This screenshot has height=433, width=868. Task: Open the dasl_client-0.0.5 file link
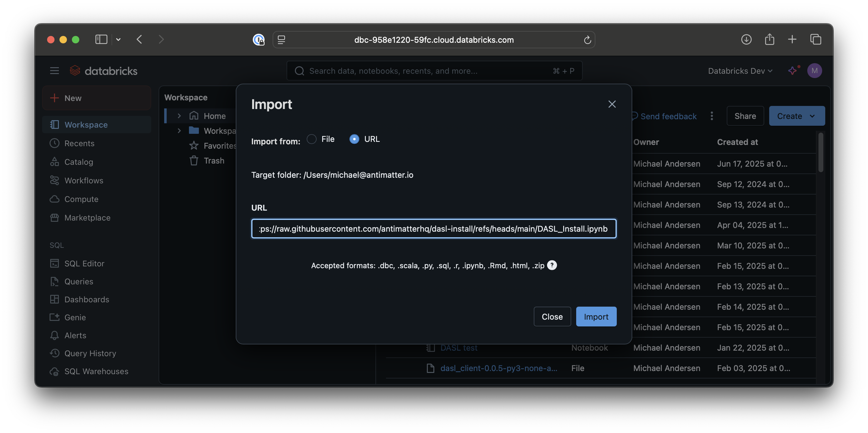pyautogui.click(x=499, y=368)
